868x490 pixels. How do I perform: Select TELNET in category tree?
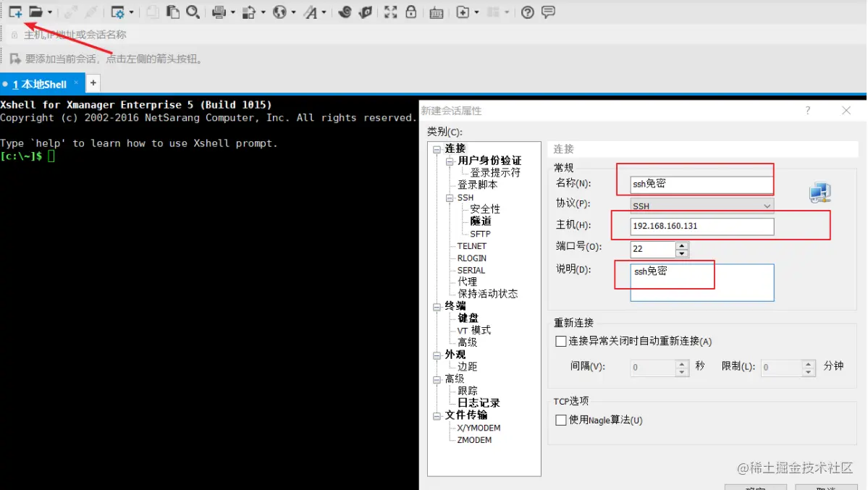coord(471,246)
